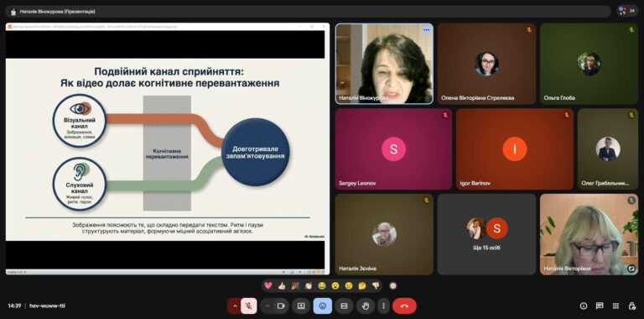Image resolution: width=644 pixels, height=319 pixels.
Task: Click the presentation icon in top bar
Action: pos(13,12)
